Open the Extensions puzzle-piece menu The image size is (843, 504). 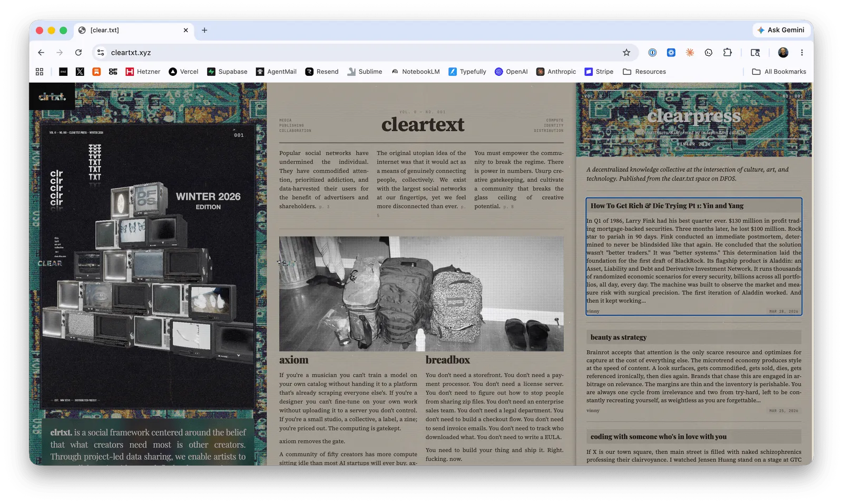[x=728, y=53]
